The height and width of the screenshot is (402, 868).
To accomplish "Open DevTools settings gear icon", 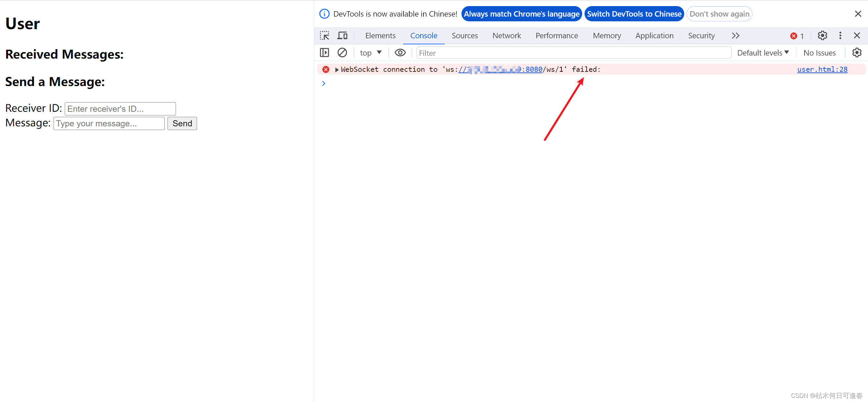I will pos(822,36).
